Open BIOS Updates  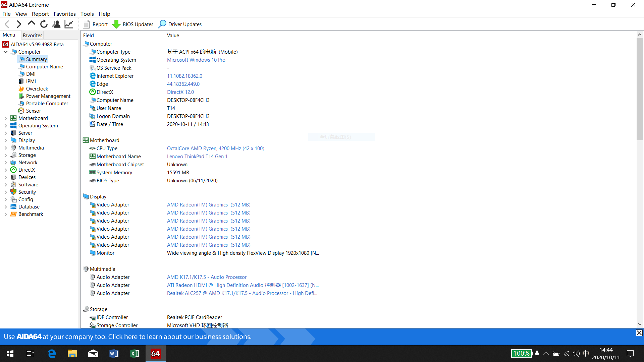[x=133, y=24]
